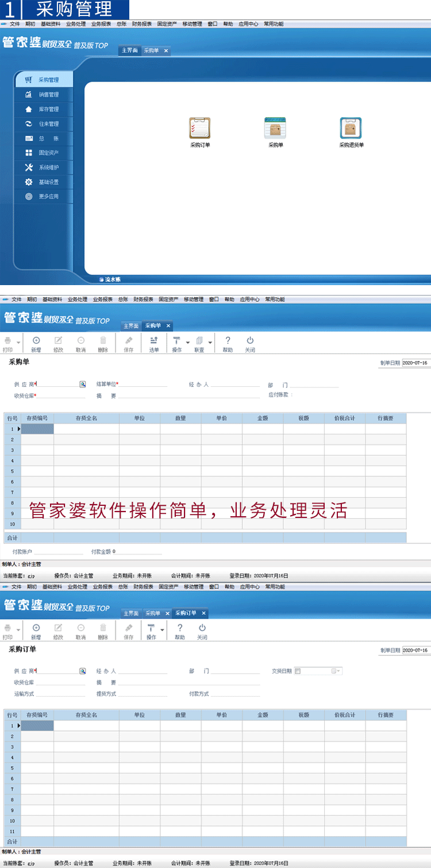The width and height of the screenshot is (431, 868).
Task: Open 应用中心 menu in 采购订单 window
Action: click(250, 587)
